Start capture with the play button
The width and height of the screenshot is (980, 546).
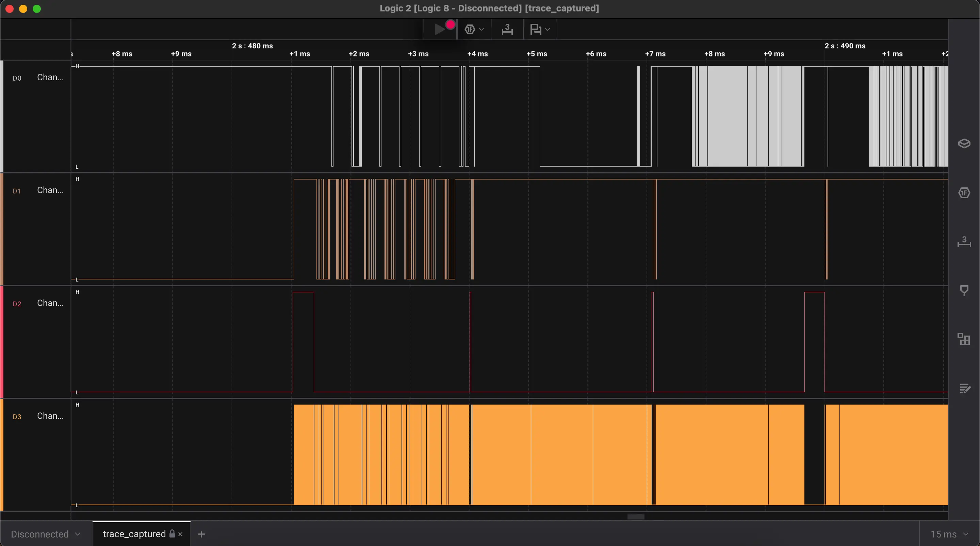[x=440, y=29]
